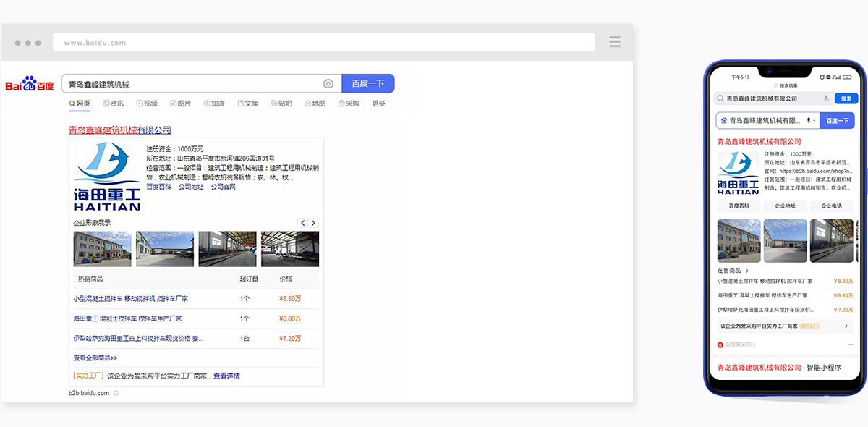
Task: Switch to the 网页 tab
Action: coord(78,103)
